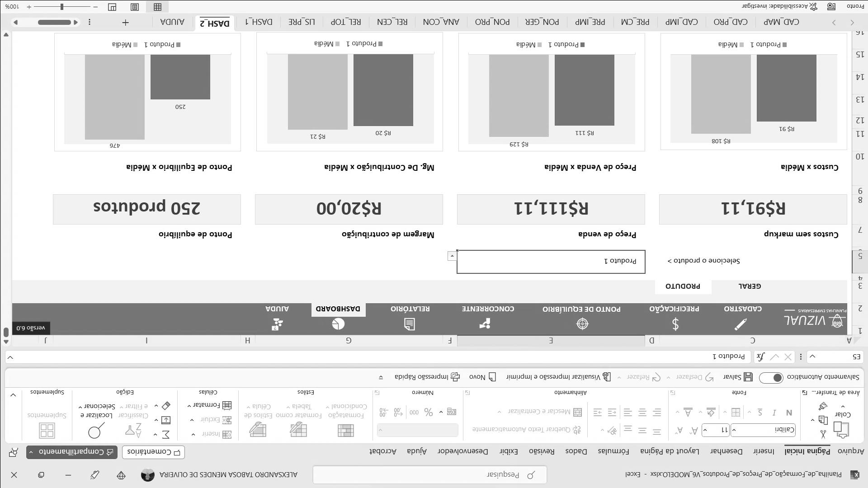The height and width of the screenshot is (488, 868).
Task: Toggle Quebrar Texto Automaticamente
Action: (527, 429)
